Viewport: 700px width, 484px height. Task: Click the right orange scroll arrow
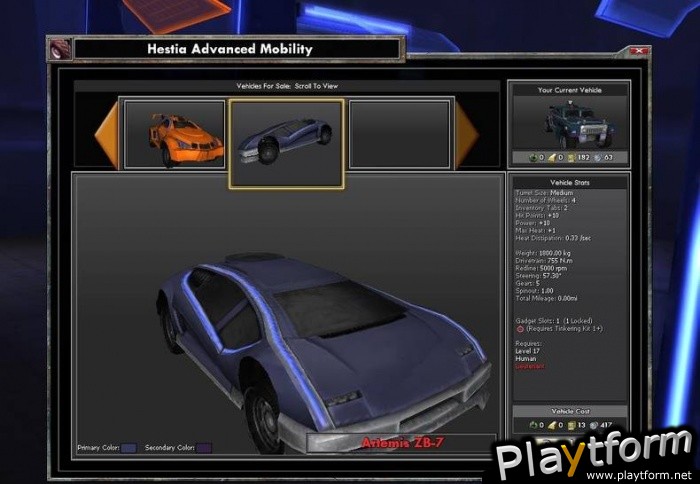click(467, 134)
